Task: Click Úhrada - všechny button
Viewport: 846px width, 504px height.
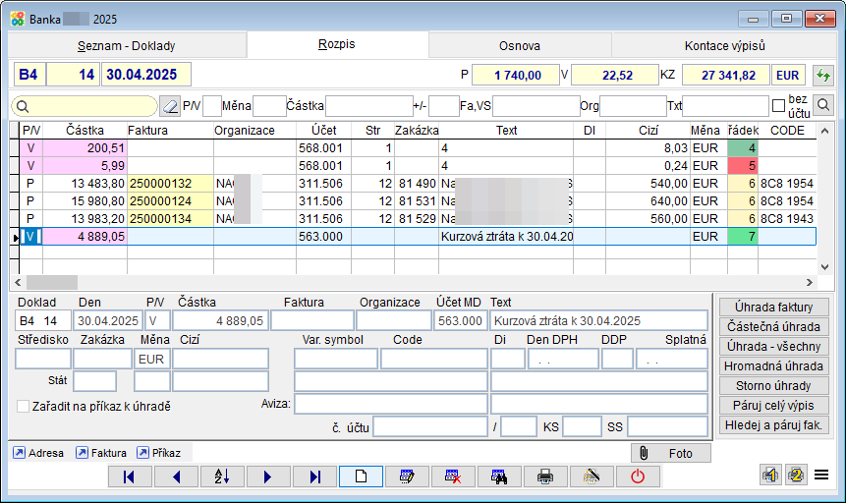Action: [773, 347]
